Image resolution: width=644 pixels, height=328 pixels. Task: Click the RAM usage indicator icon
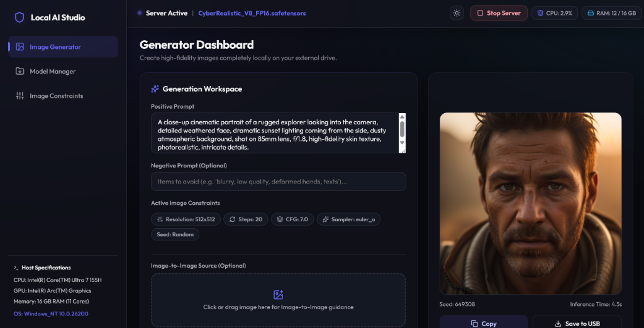click(x=591, y=13)
